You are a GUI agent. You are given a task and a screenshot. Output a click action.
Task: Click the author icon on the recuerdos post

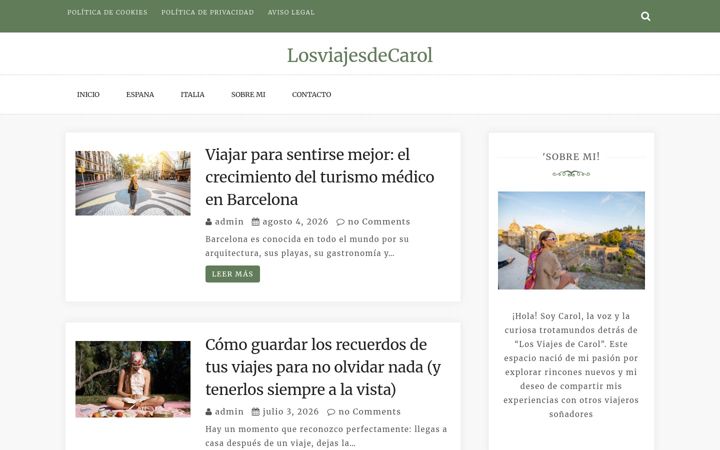tap(208, 412)
